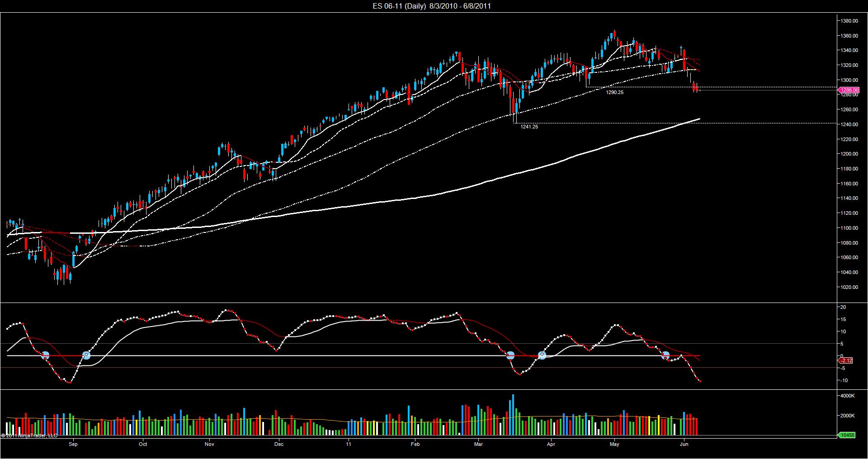868x459 pixels.
Task: Click the 1160.00 price axis label
Action: 849,184
